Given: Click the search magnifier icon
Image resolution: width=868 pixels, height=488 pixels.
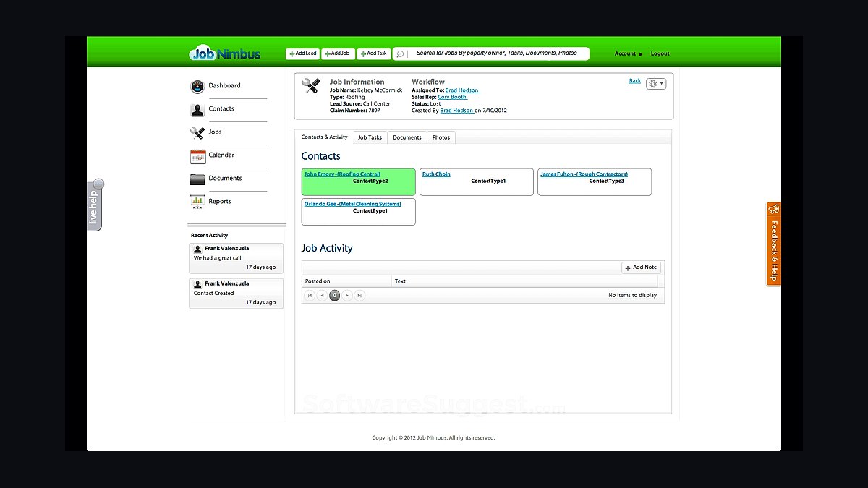Looking at the screenshot, I should pos(400,53).
